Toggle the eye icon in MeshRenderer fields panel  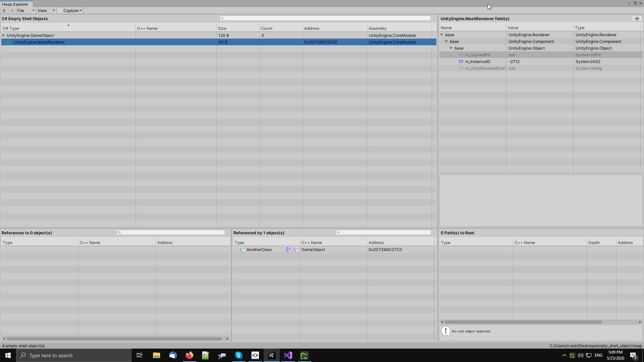(637, 19)
